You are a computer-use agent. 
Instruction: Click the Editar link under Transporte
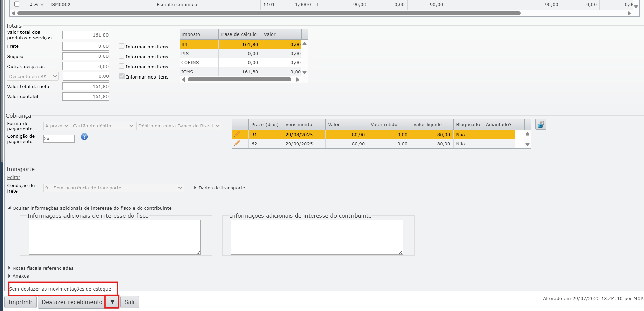pos(14,178)
